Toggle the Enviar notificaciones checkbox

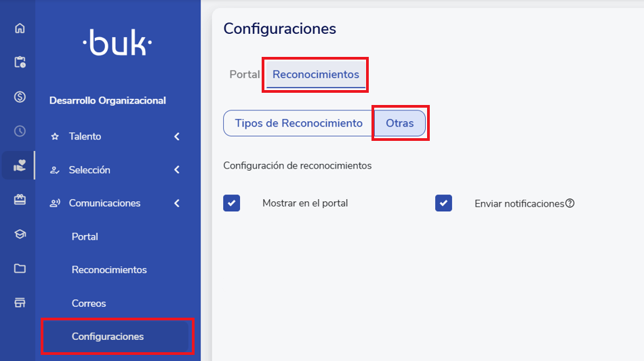pyautogui.click(x=444, y=203)
